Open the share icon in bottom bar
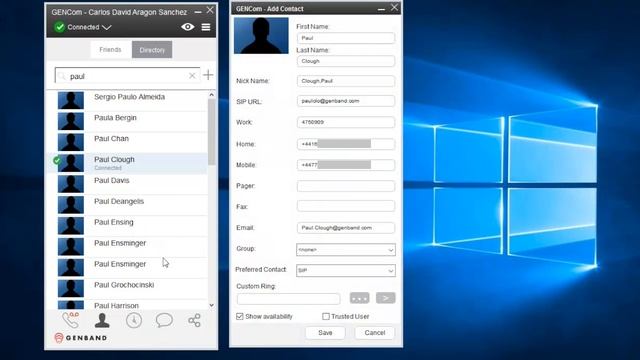Viewport: 640px width, 360px height. (194, 320)
